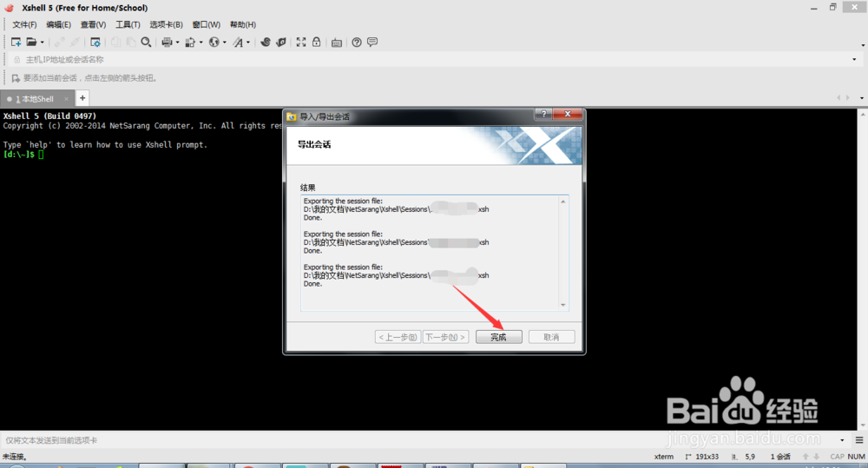The width and height of the screenshot is (868, 468).
Task: Click the host IP address input field
Action: tap(431, 59)
